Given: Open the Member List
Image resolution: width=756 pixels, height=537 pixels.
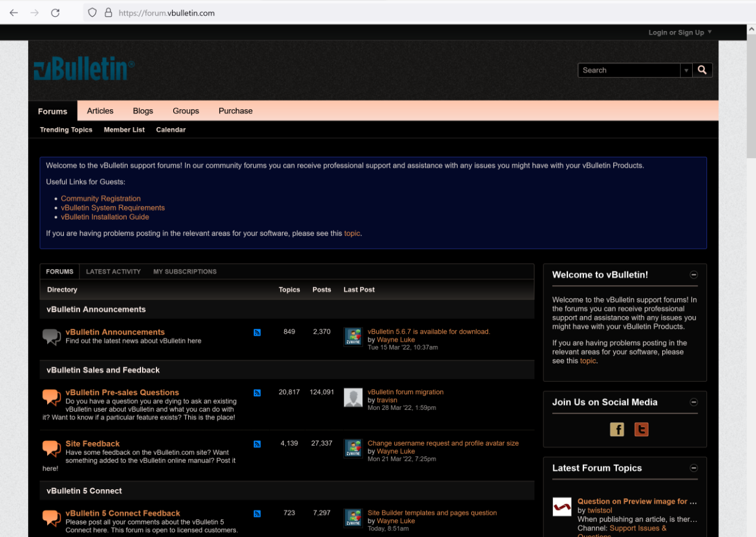Looking at the screenshot, I should coord(124,129).
